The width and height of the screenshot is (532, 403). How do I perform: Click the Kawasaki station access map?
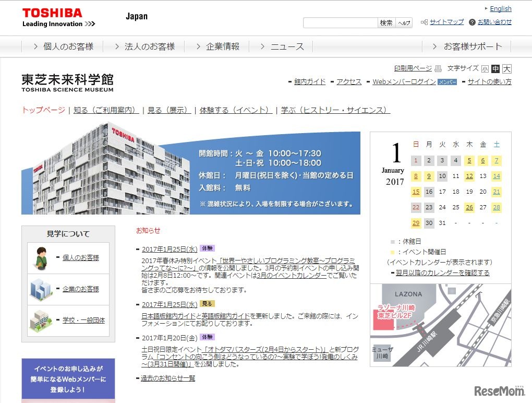pos(440,325)
